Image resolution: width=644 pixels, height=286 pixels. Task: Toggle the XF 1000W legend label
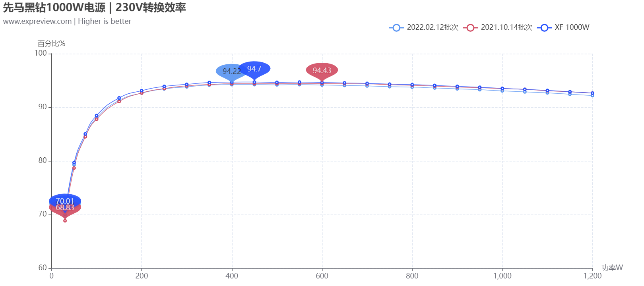572,27
